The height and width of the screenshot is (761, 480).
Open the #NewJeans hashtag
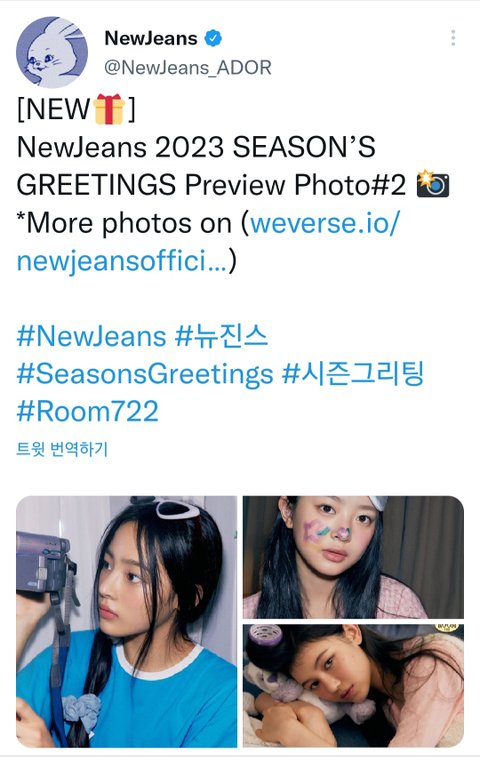coord(91,336)
